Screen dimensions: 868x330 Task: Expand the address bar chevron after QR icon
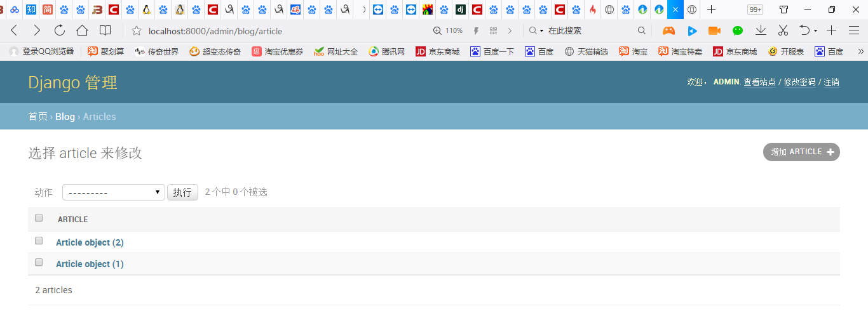pos(510,30)
